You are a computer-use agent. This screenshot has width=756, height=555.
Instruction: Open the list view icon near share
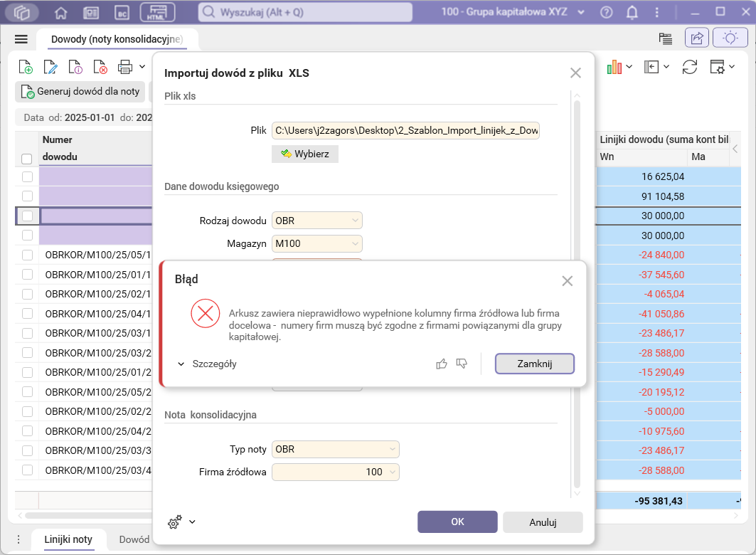pyautogui.click(x=666, y=38)
